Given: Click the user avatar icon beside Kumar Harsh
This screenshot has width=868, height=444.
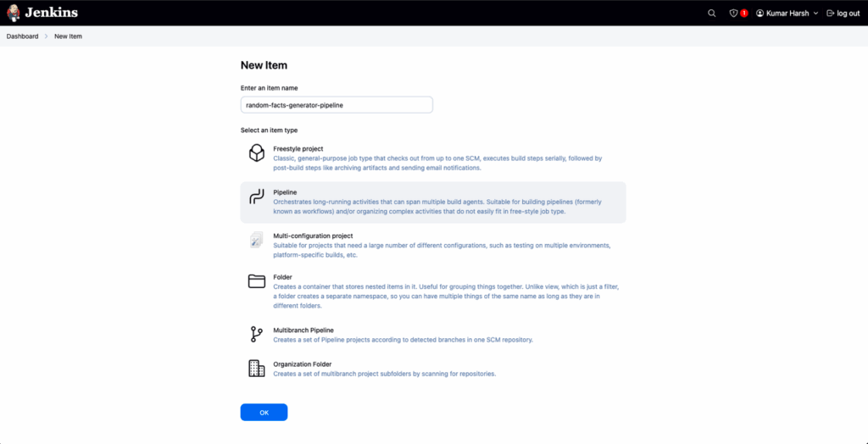Looking at the screenshot, I should tap(760, 14).
